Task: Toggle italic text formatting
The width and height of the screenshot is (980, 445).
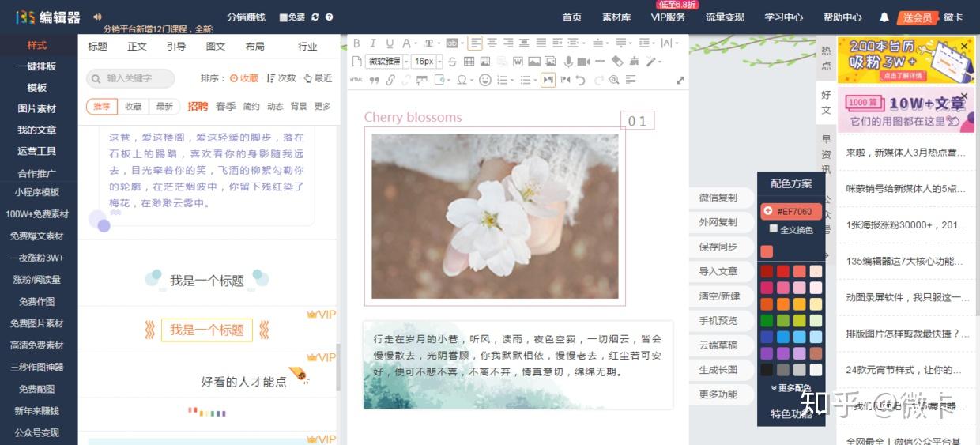Action: tap(373, 43)
